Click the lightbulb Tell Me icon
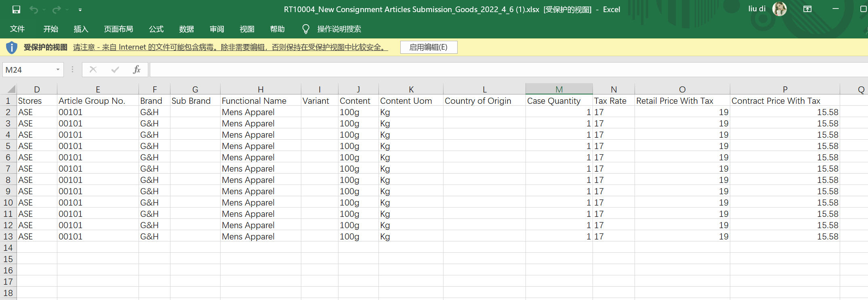Viewport: 868px width, 300px height. coord(306,29)
